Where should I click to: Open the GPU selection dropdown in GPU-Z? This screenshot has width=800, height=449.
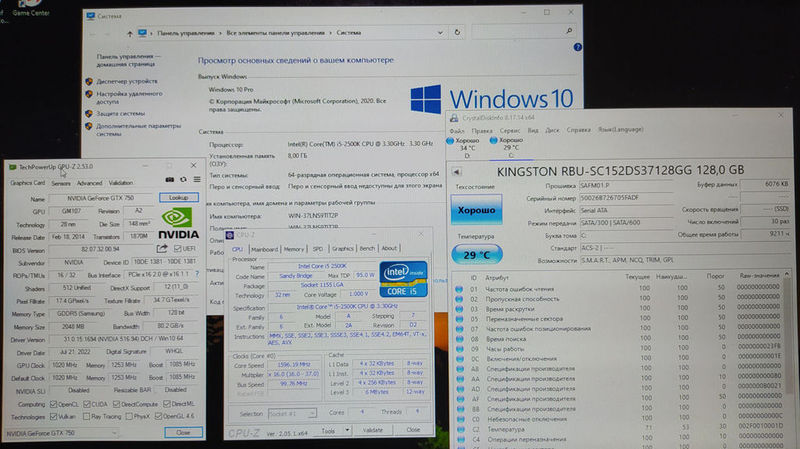pos(61,433)
